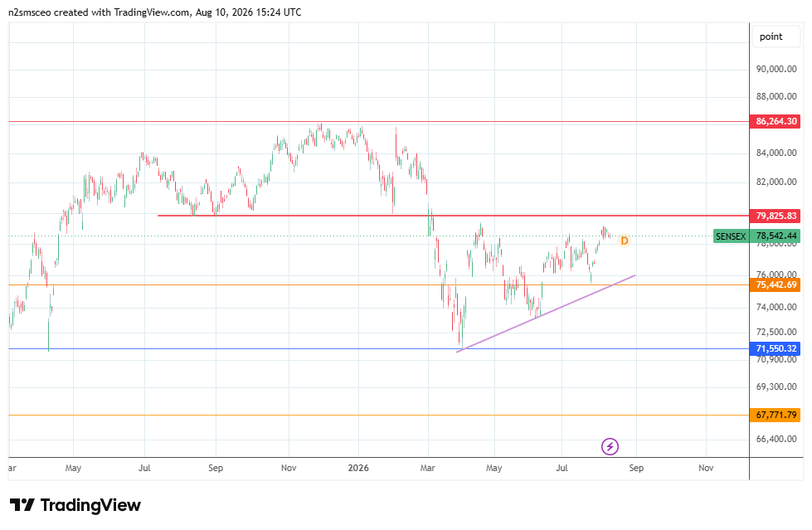This screenshot has height=530, width=812.
Task: Click the 74,000.00 price axis value
Action: point(776,307)
